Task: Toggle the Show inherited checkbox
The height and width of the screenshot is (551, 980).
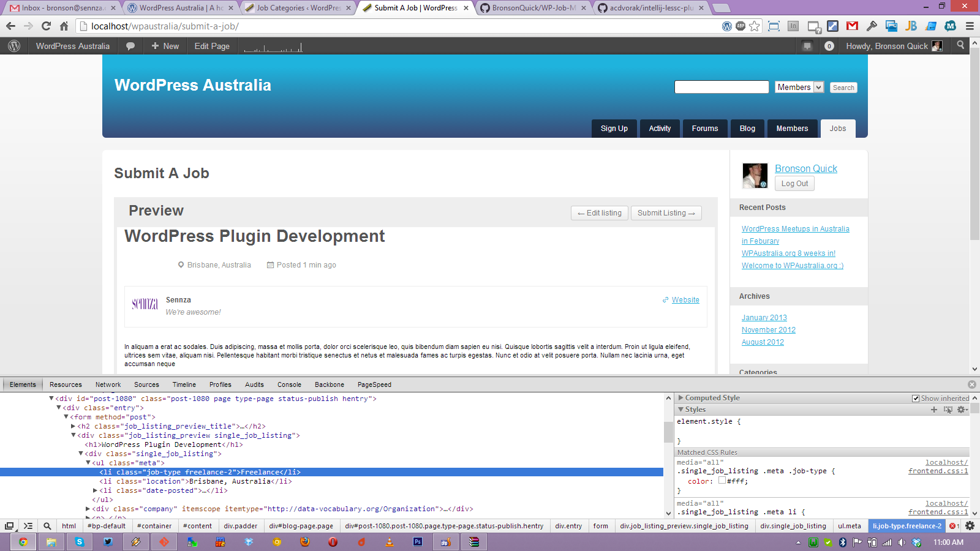Action: 916,399
